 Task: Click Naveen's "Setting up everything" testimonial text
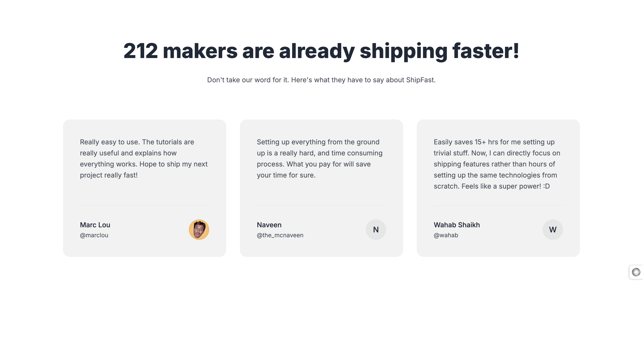click(320, 158)
